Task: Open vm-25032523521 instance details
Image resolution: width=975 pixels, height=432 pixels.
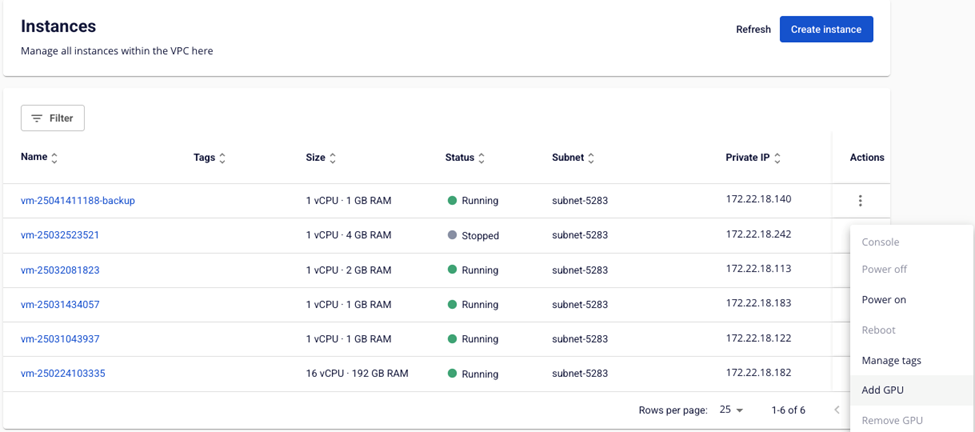Action: (x=60, y=235)
